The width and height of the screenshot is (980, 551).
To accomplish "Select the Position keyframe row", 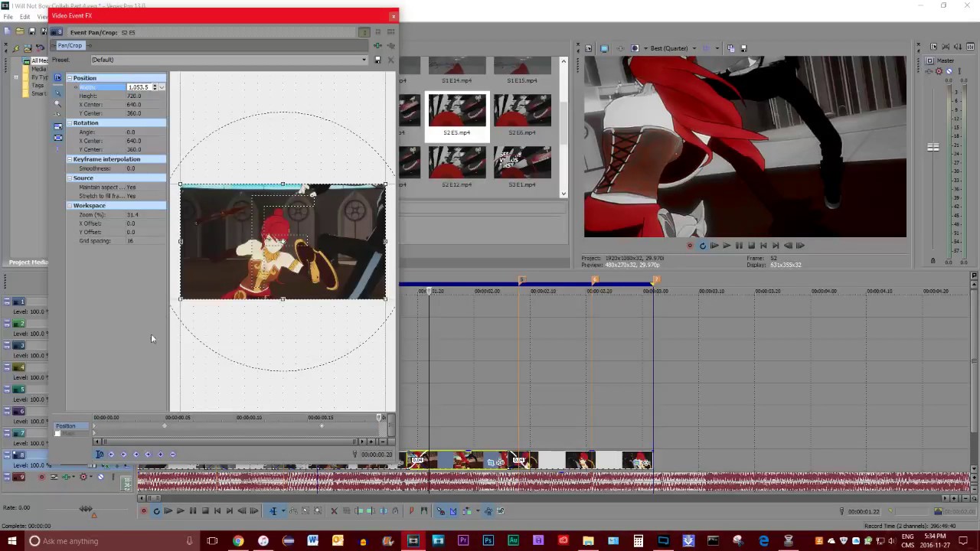I will (x=72, y=426).
